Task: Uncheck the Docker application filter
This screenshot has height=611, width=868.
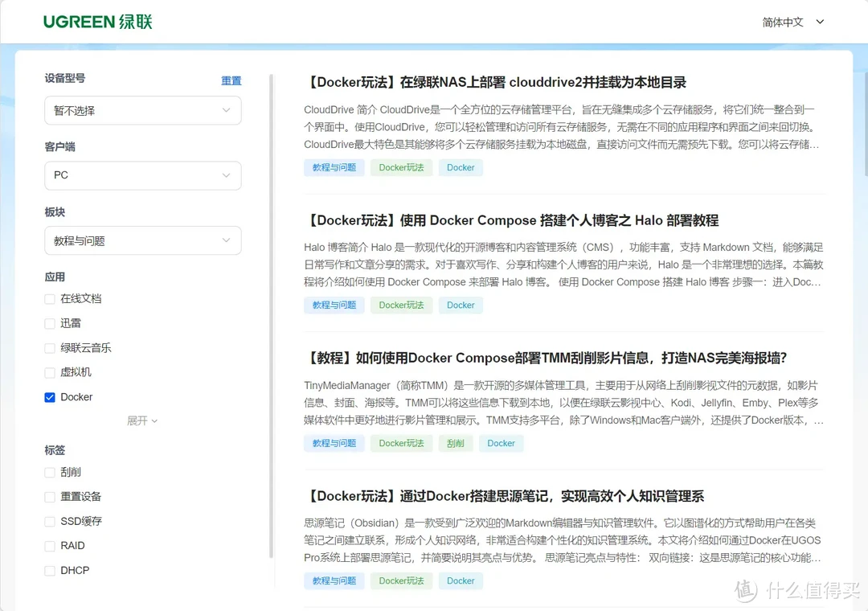Action: coord(49,396)
